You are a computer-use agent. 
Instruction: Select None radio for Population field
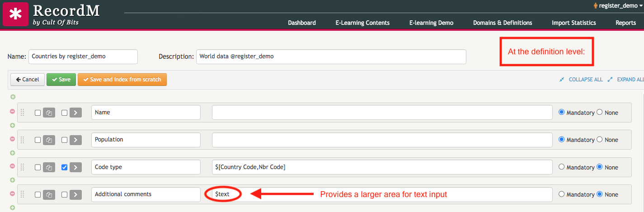point(600,140)
